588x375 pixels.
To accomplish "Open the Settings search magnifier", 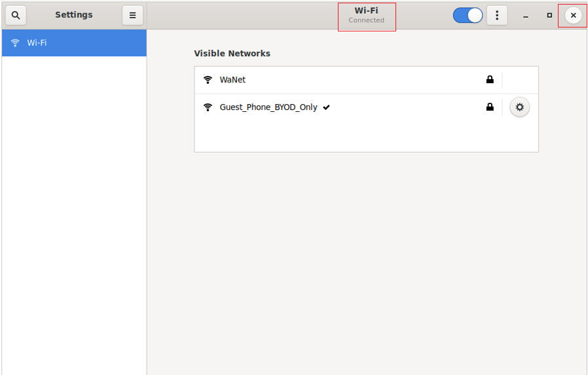I will [x=15, y=15].
